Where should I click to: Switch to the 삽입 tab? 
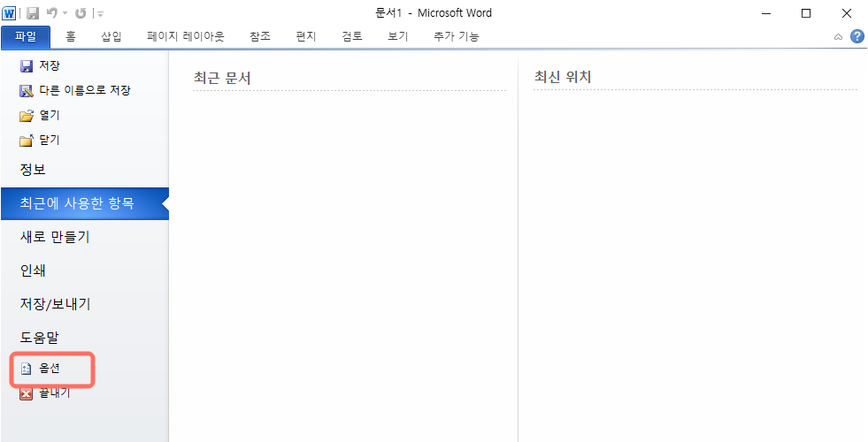111,37
